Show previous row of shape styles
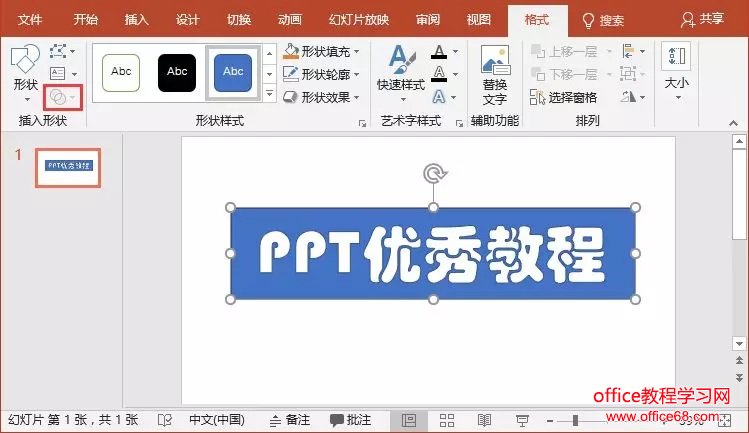Image resolution: width=749 pixels, height=433 pixels. [270, 54]
